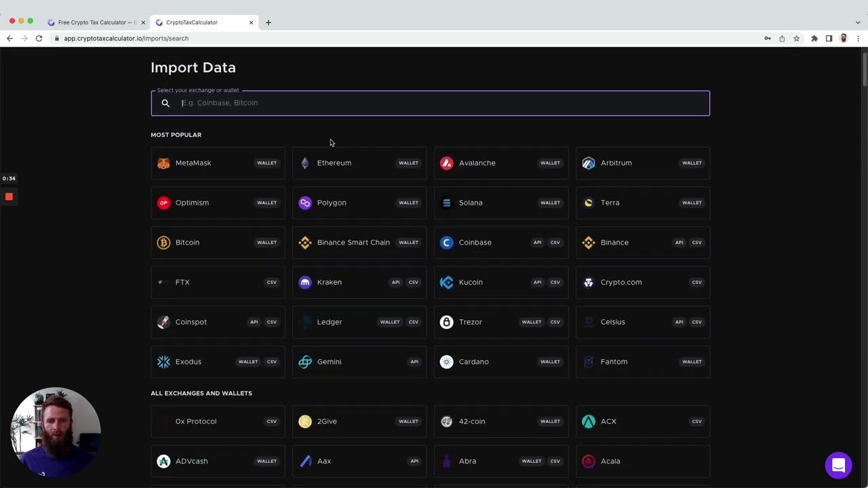Viewport: 868px width, 488px height.
Task: Click the browser profile avatar
Action: coord(844,39)
